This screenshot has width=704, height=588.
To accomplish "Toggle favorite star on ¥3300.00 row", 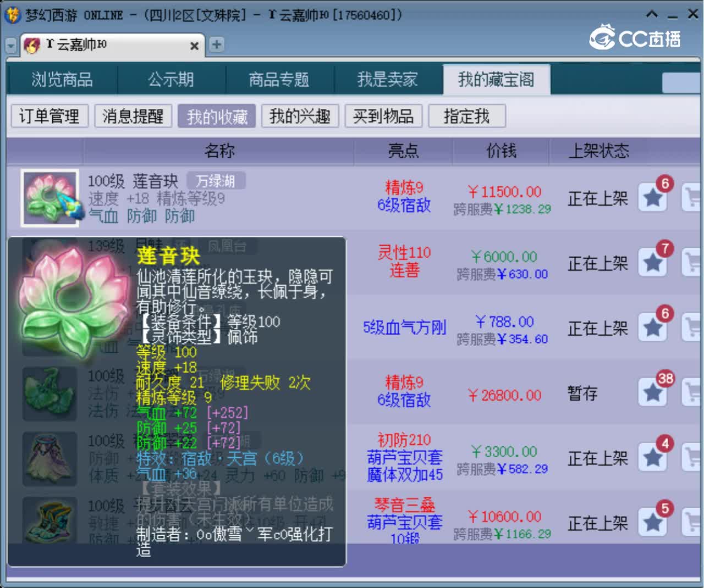I will tap(653, 457).
